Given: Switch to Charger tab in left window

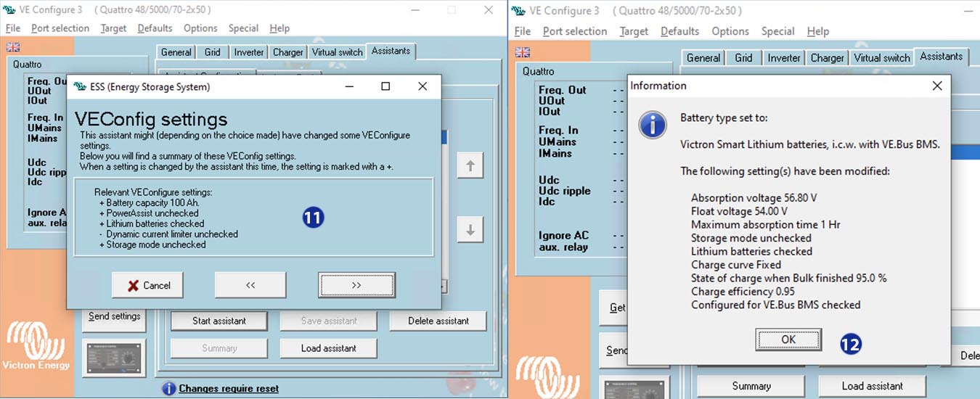Looking at the screenshot, I should coord(288,52).
